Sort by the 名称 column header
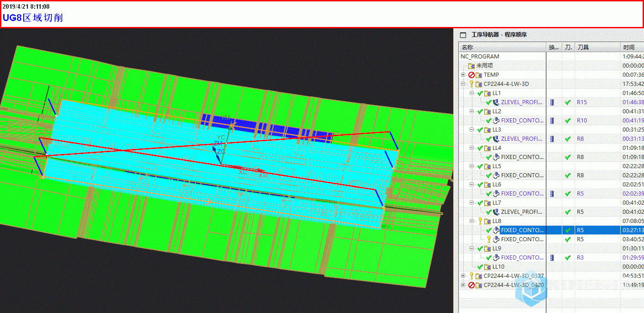The width and height of the screenshot is (644, 313). click(x=502, y=47)
